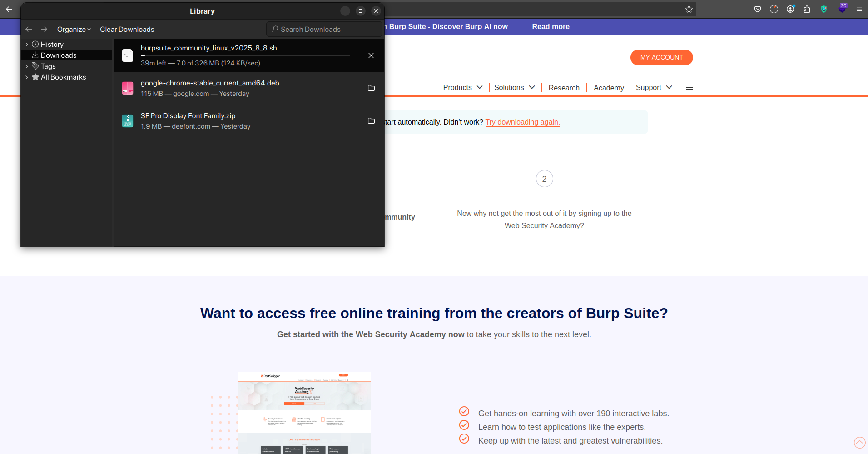This screenshot has width=868, height=454.
Task: Open containing folder for SF Pro zip
Action: pos(371,121)
